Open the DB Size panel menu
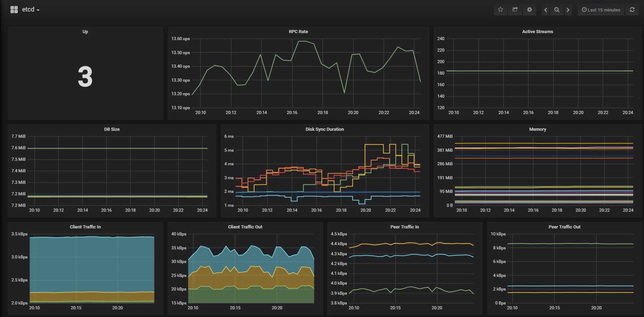Image resolution: width=644 pixels, height=317 pixels. click(112, 129)
